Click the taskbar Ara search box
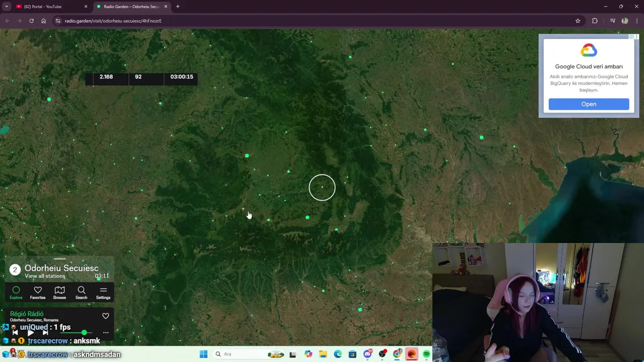The height and width of the screenshot is (362, 644). 248,354
